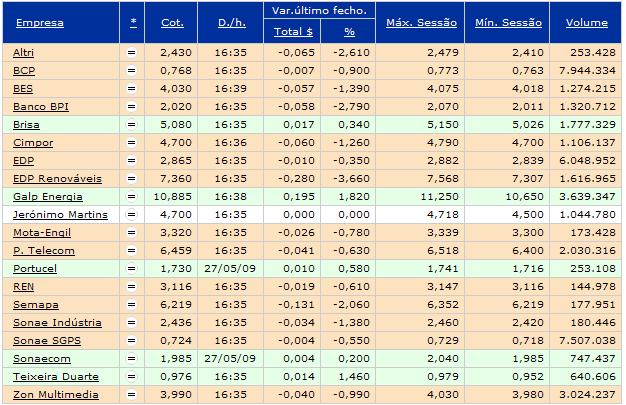
Task: Sort by Mín. Sessão column header
Action: tap(508, 23)
